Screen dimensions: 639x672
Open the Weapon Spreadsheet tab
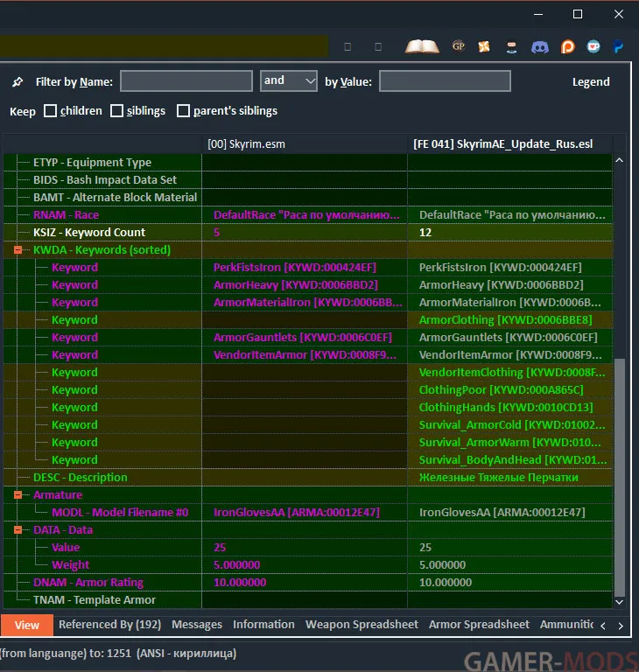(x=362, y=625)
